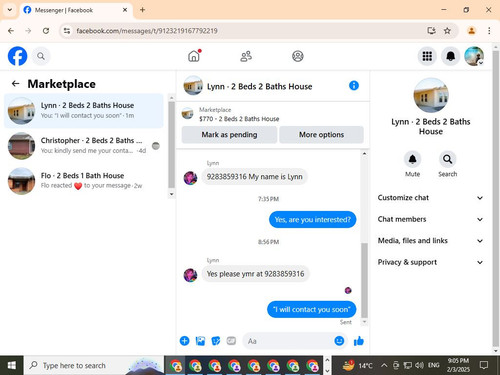This screenshot has height=375, width=500.
Task: Click the site information icon in address bar
Action: pyautogui.click(x=67, y=31)
